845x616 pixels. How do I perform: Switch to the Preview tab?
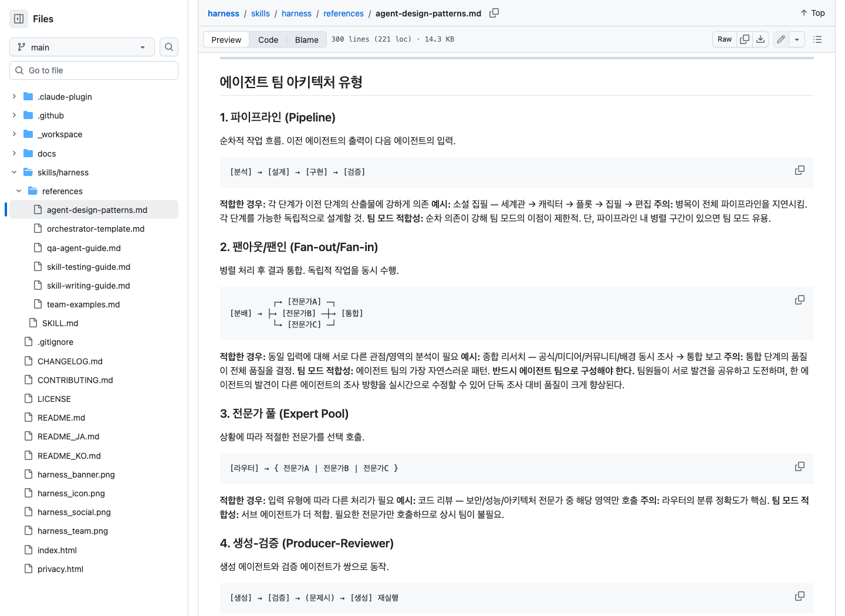[x=226, y=39]
